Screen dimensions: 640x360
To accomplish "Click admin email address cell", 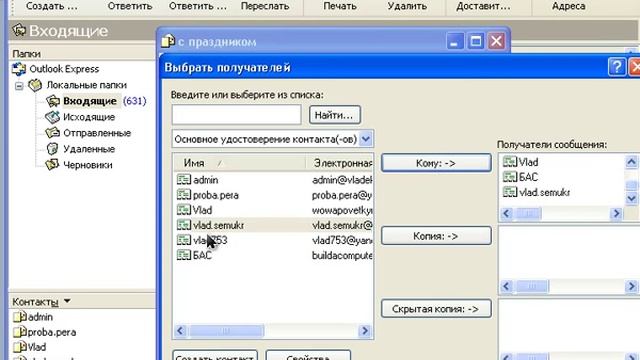I will 342,180.
